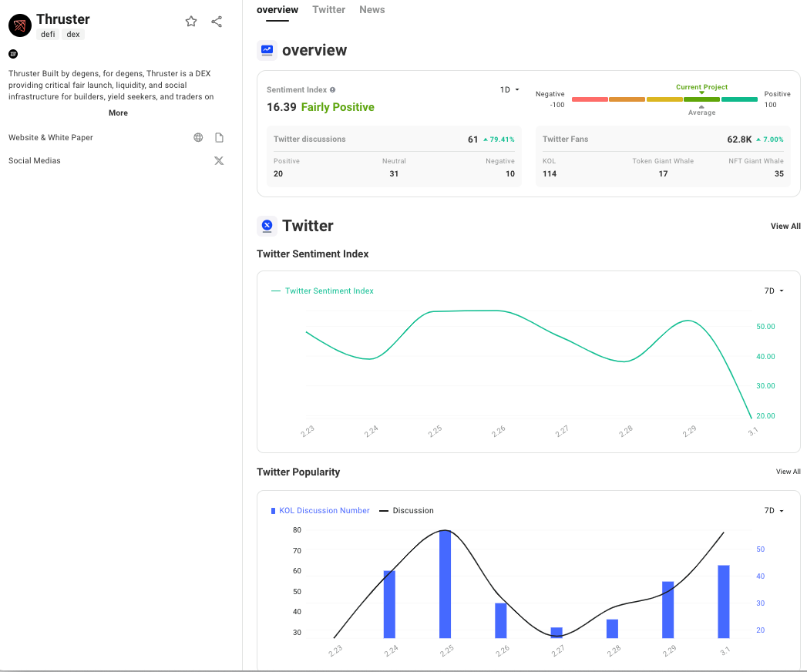
Task: Click the star favorite icon
Action: pos(191,22)
